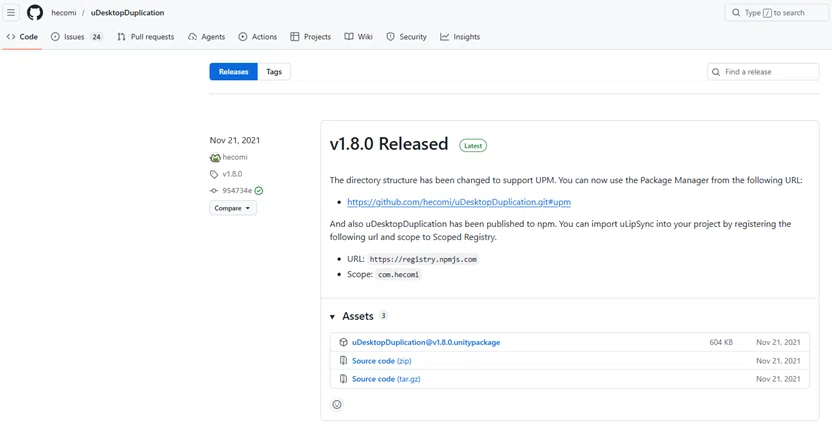Open the Wiki tab

pos(359,37)
